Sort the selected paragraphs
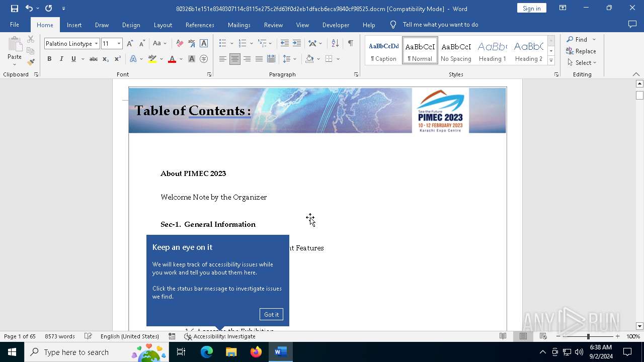644x362 pixels. 335,44
